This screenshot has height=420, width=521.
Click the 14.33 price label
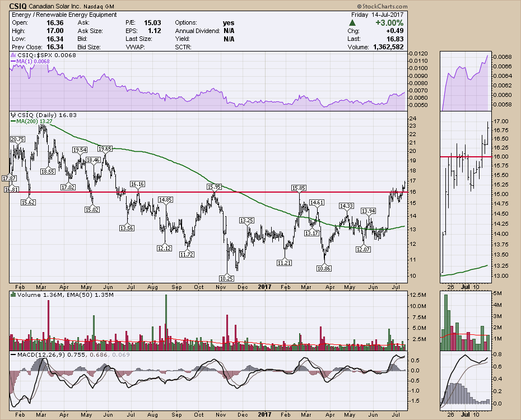click(346, 206)
